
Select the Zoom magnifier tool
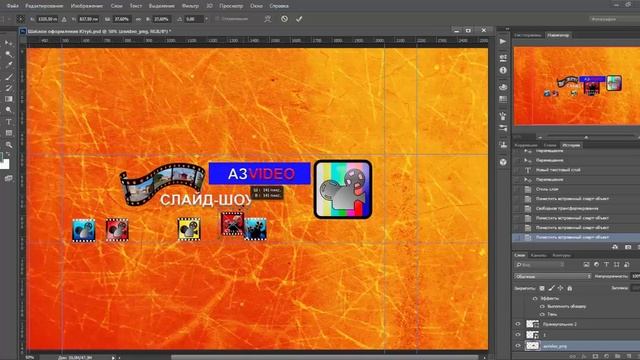[x=8, y=145]
